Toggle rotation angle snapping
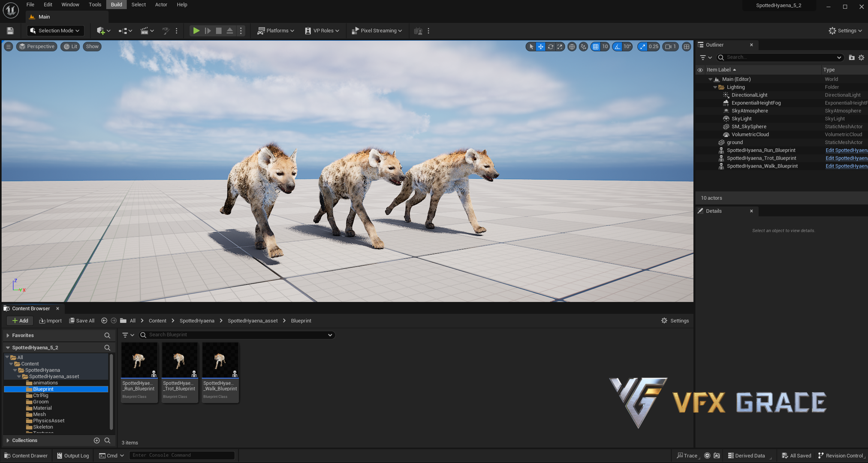This screenshot has width=868, height=463. point(617,46)
